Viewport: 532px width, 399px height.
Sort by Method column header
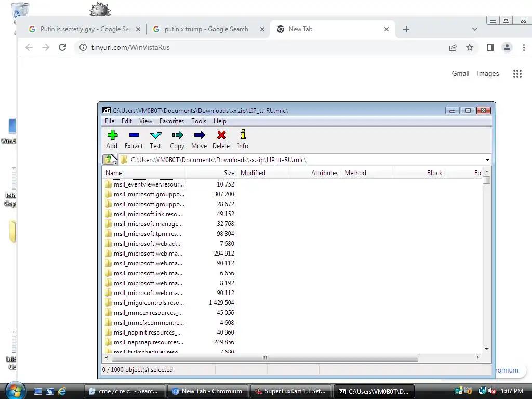367,173
